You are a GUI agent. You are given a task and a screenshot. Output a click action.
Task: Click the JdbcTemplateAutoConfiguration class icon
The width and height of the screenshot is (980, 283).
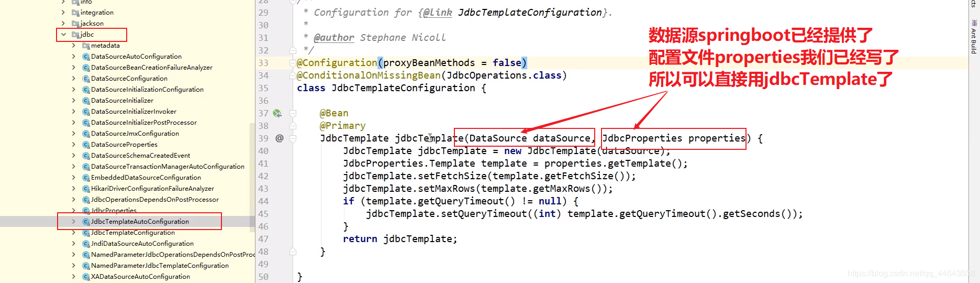(86, 222)
